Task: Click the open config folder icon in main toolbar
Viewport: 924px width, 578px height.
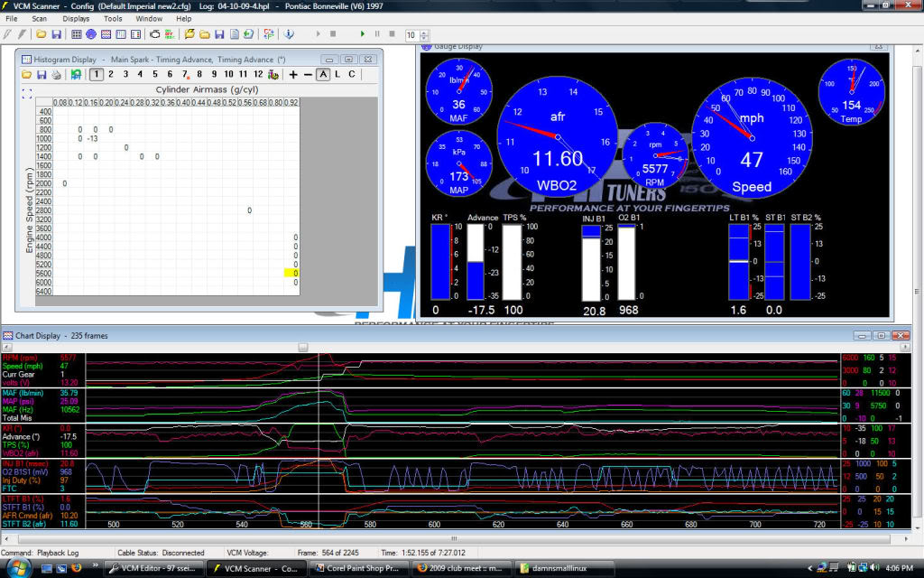Action: pos(42,34)
